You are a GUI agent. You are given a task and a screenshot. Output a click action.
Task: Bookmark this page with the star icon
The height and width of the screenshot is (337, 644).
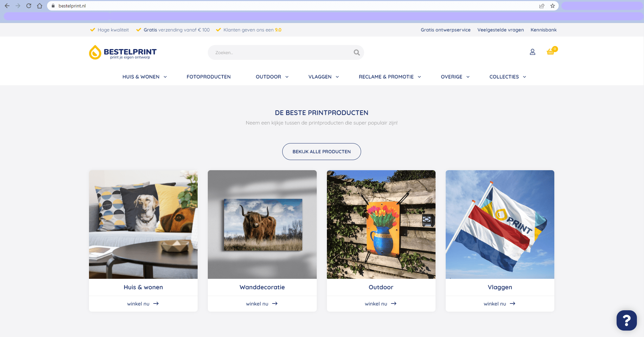click(x=553, y=6)
